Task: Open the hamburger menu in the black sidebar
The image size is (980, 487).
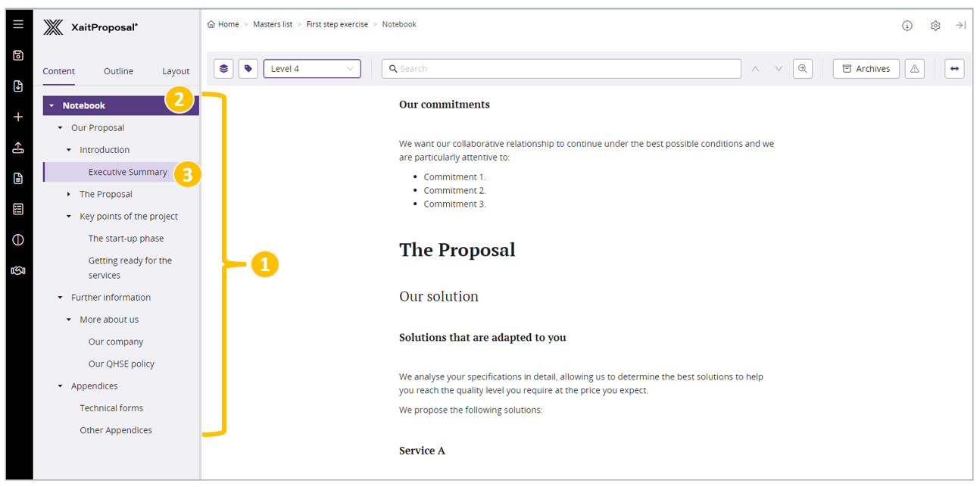Action: 18,24
